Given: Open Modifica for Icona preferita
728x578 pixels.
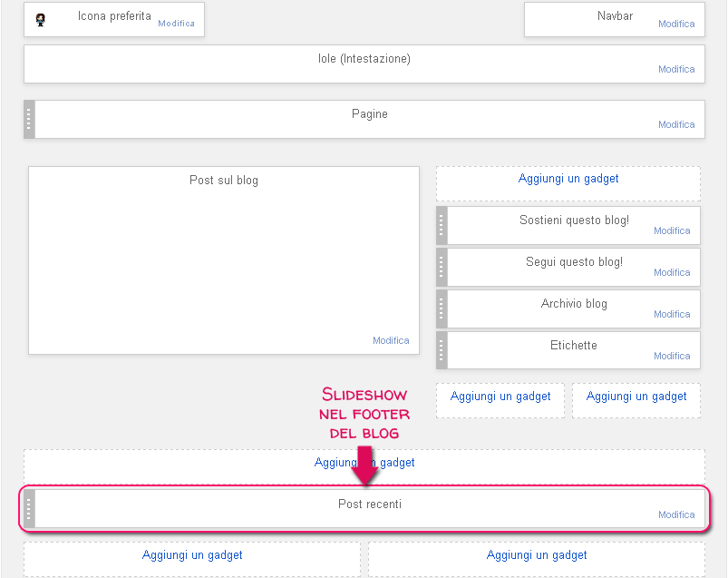Looking at the screenshot, I should click(x=176, y=24).
